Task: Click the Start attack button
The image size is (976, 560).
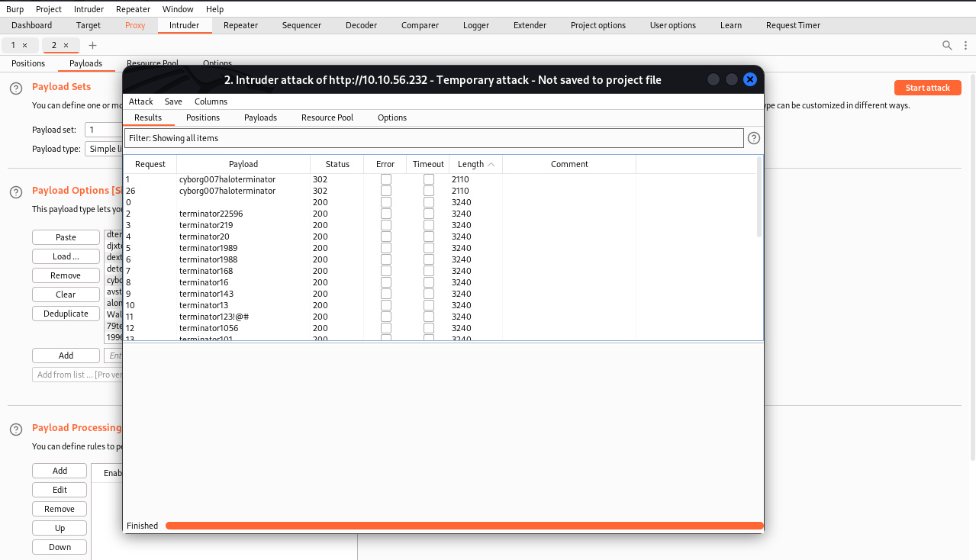Action: tap(927, 88)
